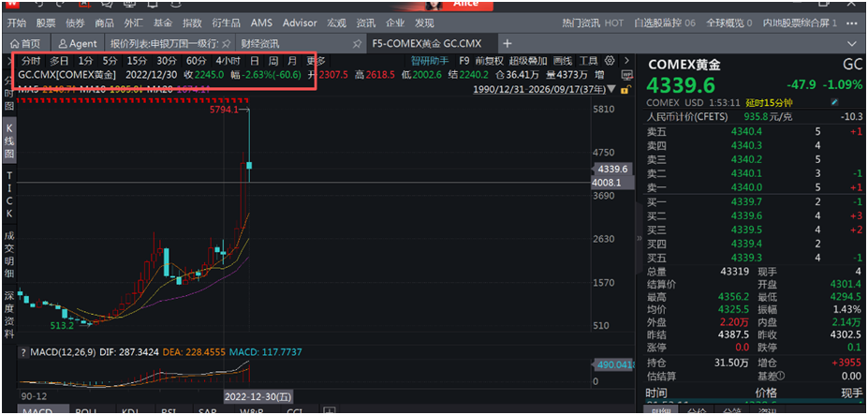This screenshot has height=415, width=868.
Task: Select the K线图 sidebar view
Action: 9,141
